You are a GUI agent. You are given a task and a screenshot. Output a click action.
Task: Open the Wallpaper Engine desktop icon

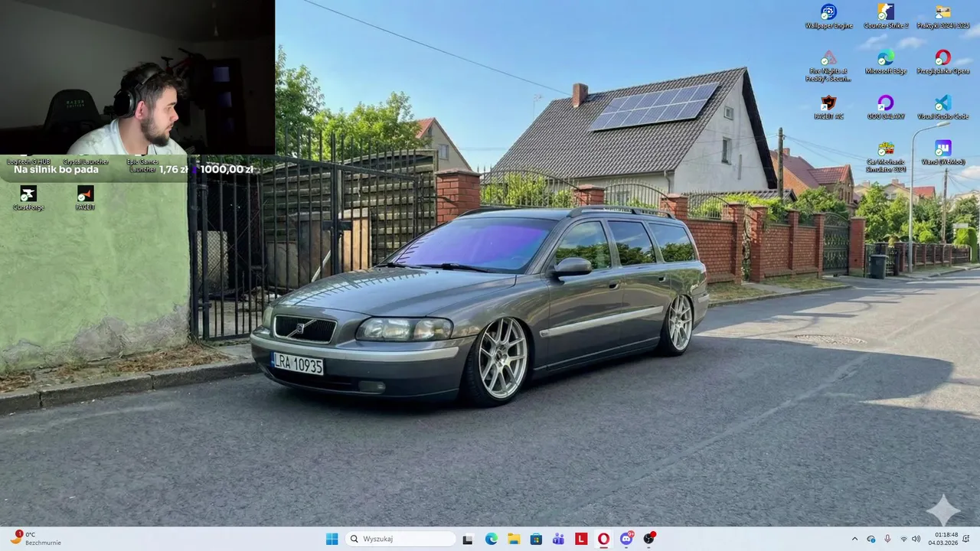[x=828, y=16]
